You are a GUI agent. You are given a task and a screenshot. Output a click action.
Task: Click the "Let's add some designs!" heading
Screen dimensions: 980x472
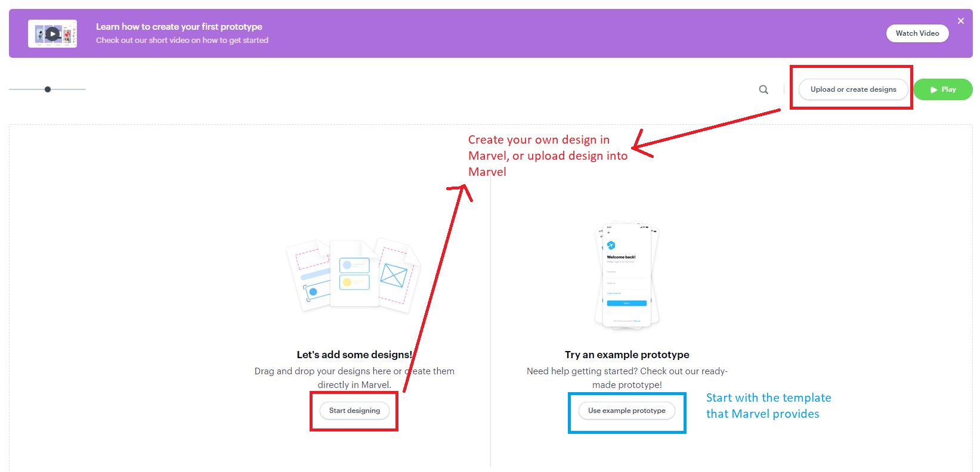tap(354, 355)
